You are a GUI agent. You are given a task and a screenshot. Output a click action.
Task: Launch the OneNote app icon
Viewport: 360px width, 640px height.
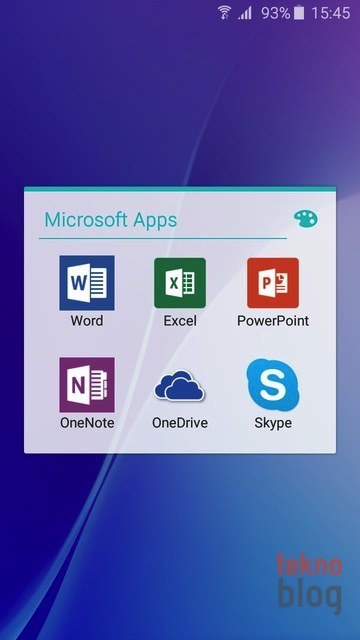[87, 385]
